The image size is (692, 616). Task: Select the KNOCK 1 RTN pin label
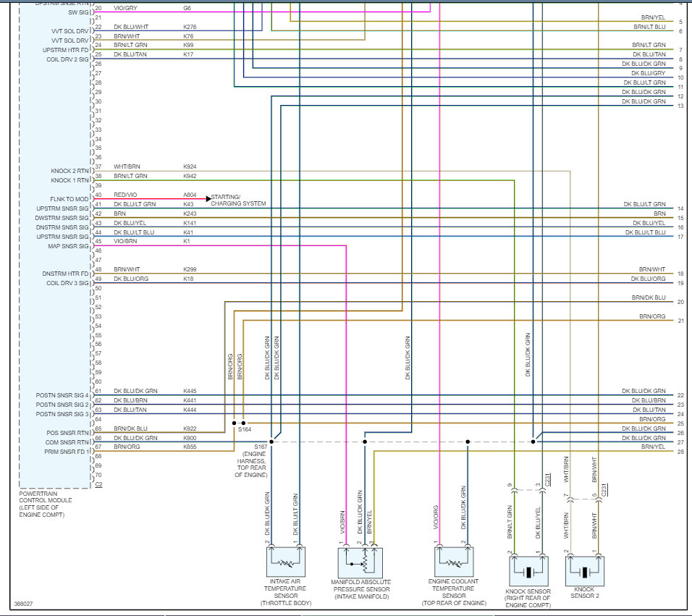[x=69, y=180]
